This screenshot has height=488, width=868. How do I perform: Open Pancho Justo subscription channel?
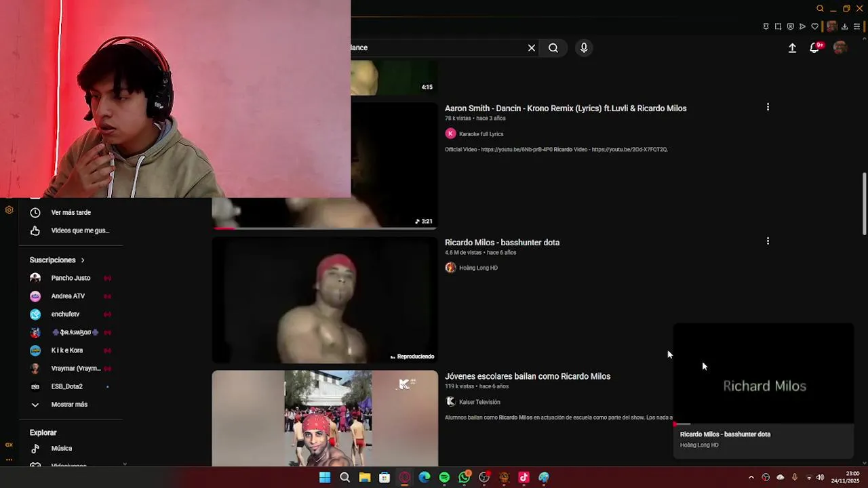click(71, 278)
